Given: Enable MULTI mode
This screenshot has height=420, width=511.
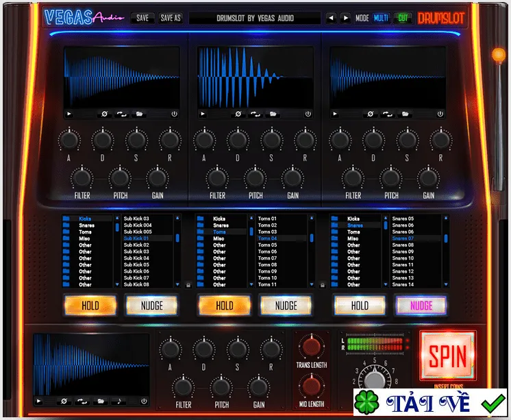Looking at the screenshot, I should click(x=381, y=18).
